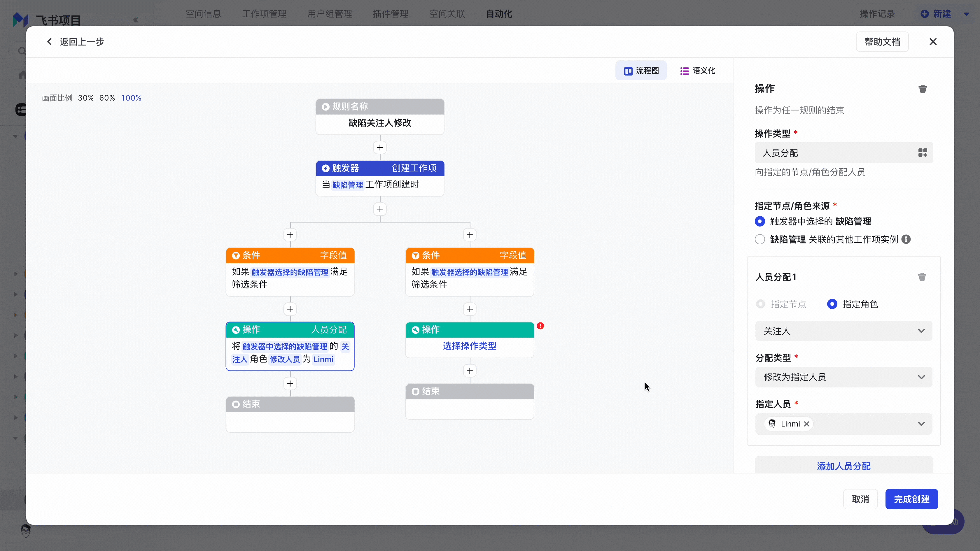Open the 操作记录 link
This screenshot has width=980, height=551.
(877, 14)
